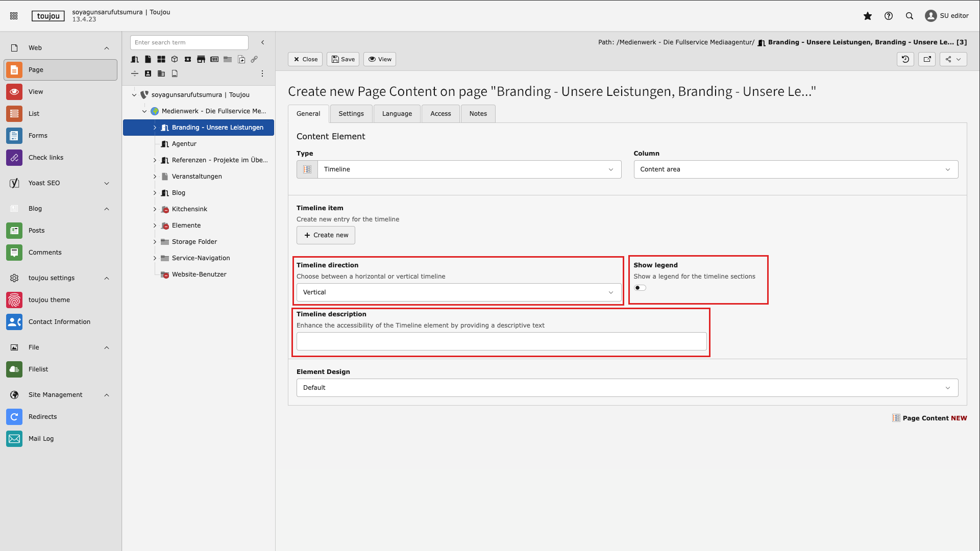Open record in new window icon
Screen dimensions: 980x551
(927, 59)
